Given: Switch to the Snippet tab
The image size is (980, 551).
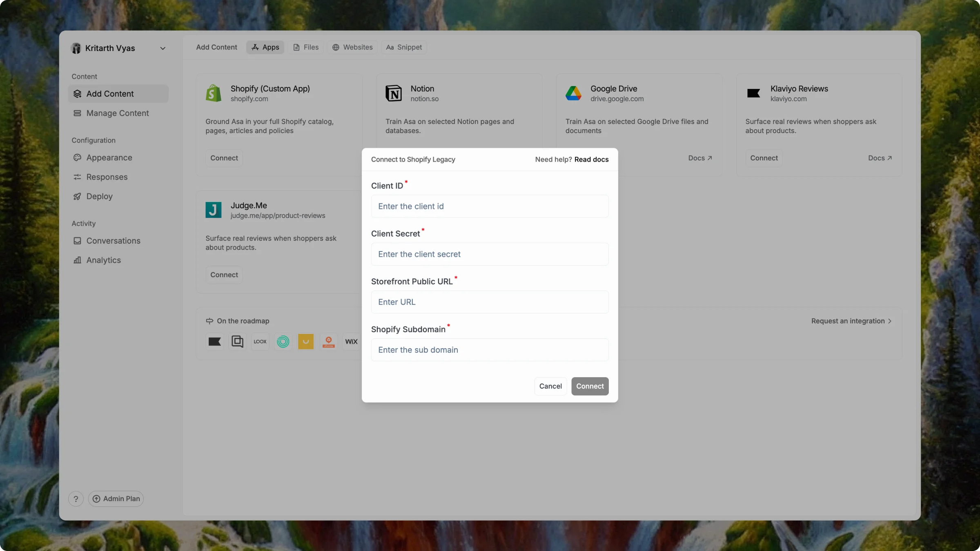Looking at the screenshot, I should 404,47.
